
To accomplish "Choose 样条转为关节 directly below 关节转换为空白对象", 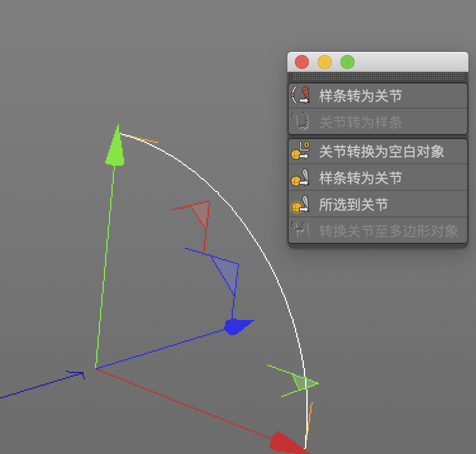I will pyautogui.click(x=378, y=178).
